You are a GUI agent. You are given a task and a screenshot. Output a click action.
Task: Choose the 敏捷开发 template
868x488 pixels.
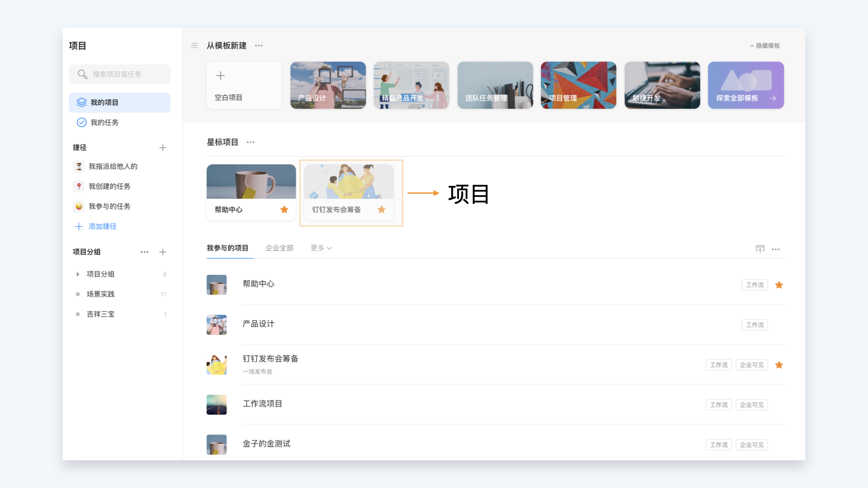coord(662,85)
